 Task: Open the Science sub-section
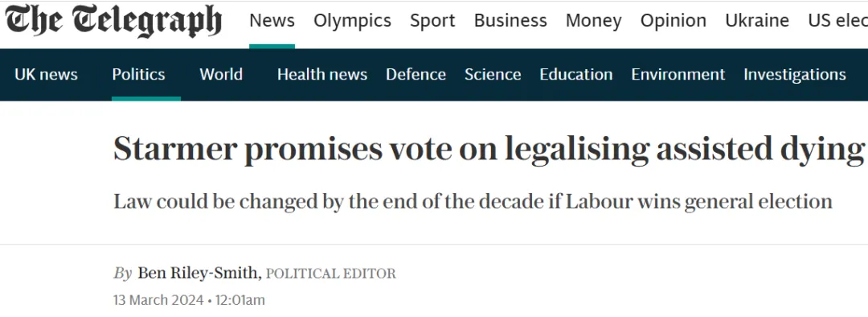click(493, 74)
